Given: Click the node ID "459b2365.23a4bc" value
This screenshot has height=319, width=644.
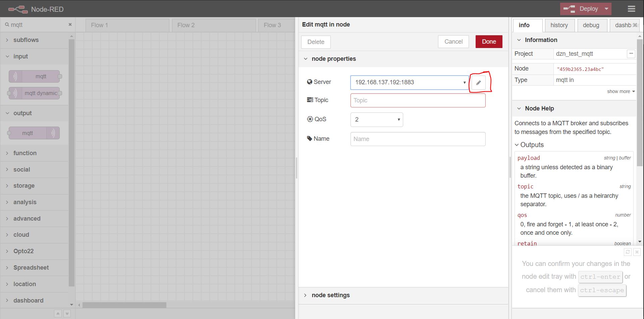Looking at the screenshot, I should 580,69.
